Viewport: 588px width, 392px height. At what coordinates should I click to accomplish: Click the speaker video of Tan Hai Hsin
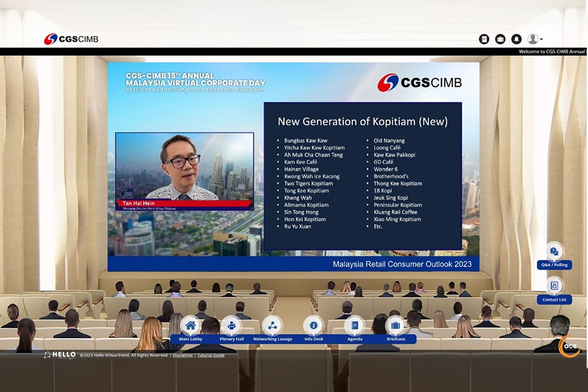tap(185, 172)
